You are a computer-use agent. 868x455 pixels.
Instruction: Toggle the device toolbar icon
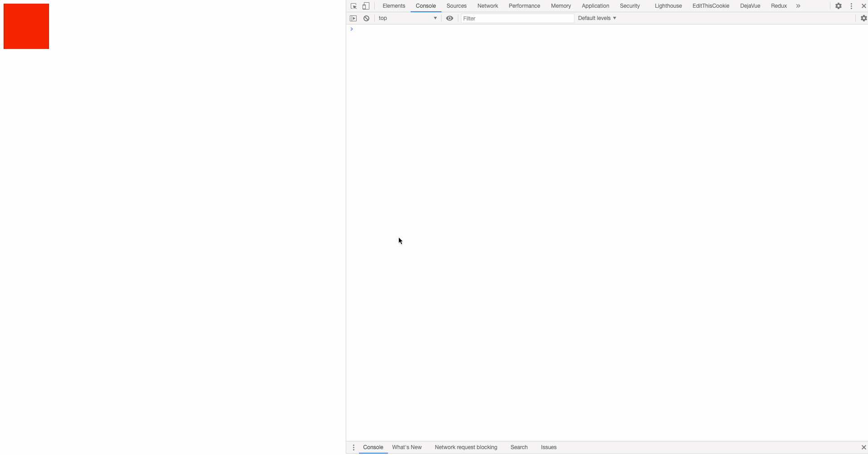366,6
